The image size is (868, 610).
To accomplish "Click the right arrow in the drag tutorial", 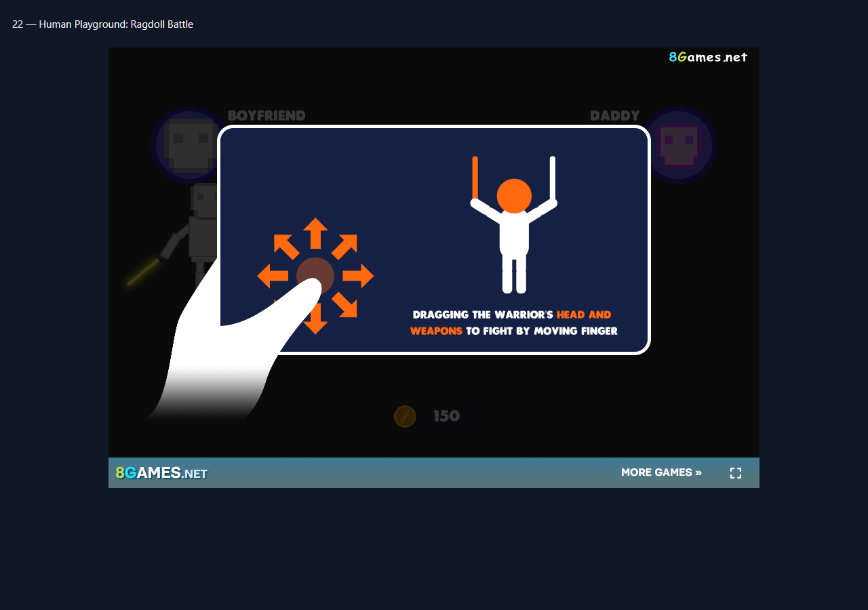I will (x=358, y=276).
